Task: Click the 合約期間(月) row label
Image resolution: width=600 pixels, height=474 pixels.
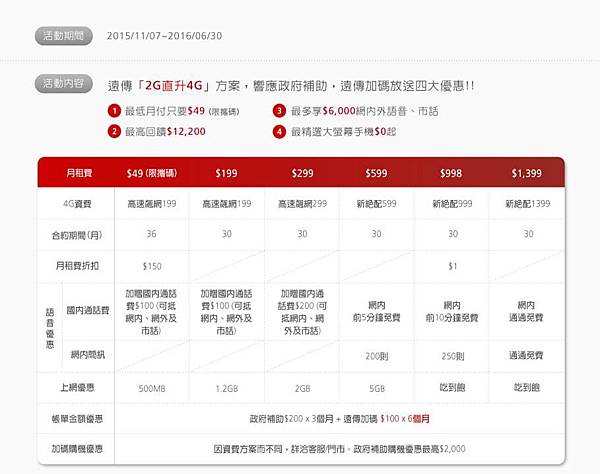Action: point(77,235)
